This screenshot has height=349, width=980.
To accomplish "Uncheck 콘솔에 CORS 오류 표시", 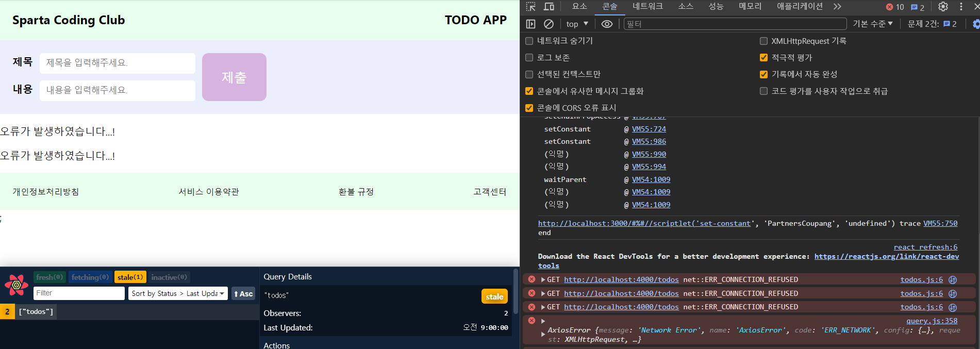I will (529, 108).
